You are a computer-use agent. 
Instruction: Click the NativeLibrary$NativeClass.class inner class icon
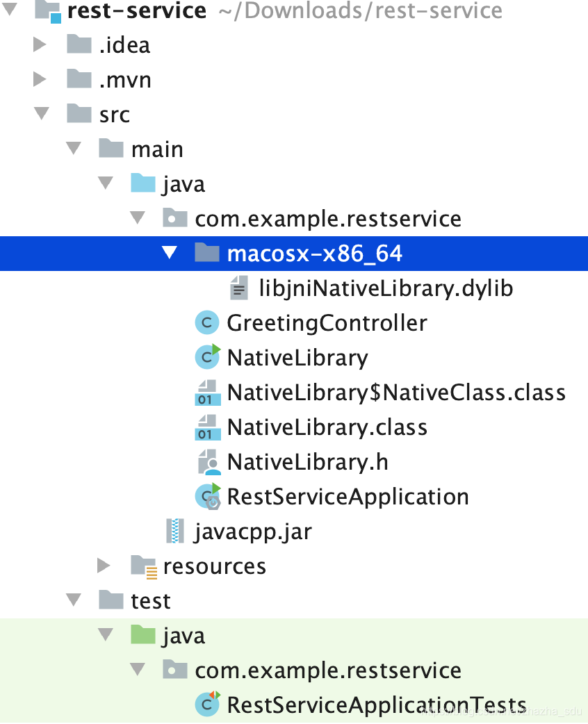[206, 392]
